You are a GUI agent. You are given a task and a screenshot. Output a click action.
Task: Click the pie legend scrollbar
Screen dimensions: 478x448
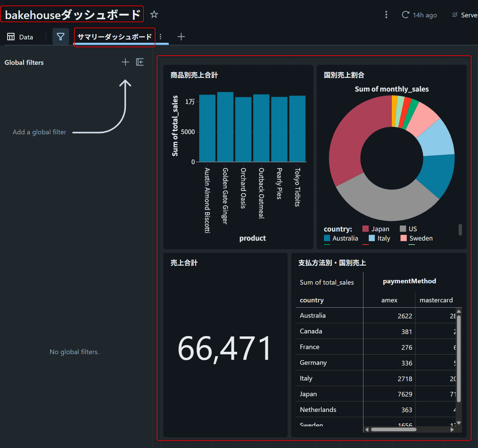pyautogui.click(x=460, y=230)
